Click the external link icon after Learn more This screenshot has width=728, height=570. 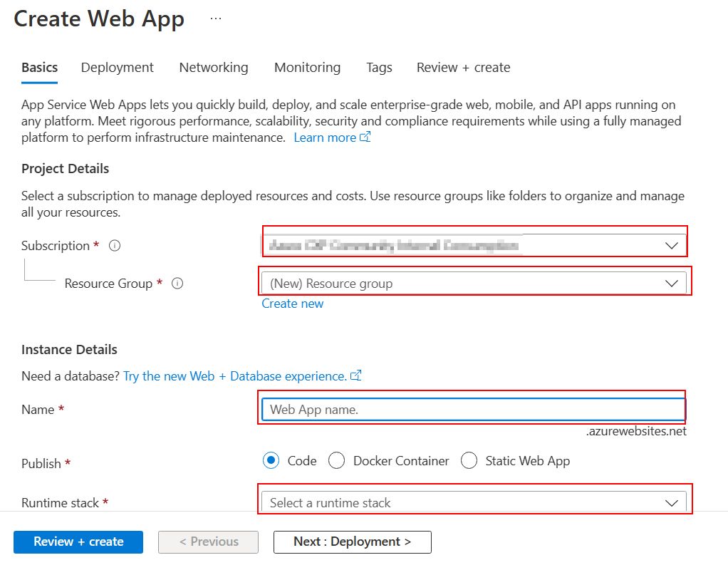365,138
